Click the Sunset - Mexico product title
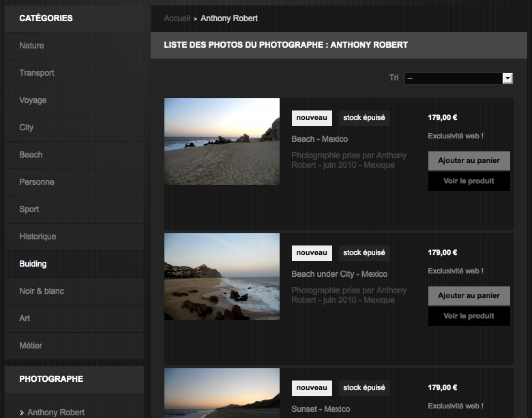Viewport: 532px width, 418px height. click(321, 409)
